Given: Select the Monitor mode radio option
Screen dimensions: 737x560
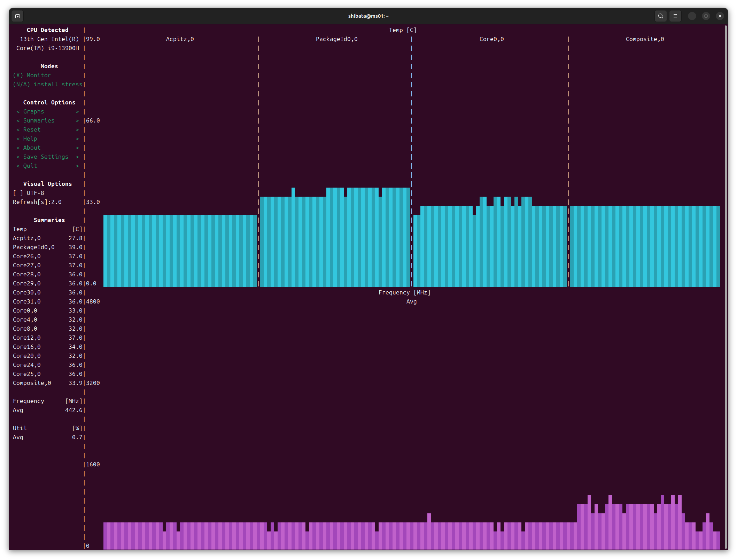Looking at the screenshot, I should (32, 75).
